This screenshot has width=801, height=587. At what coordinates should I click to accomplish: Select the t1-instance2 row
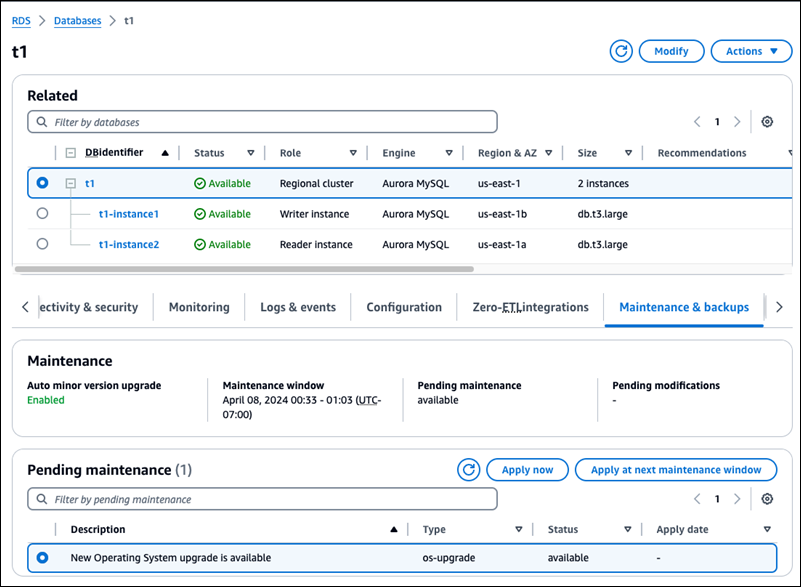click(x=41, y=244)
